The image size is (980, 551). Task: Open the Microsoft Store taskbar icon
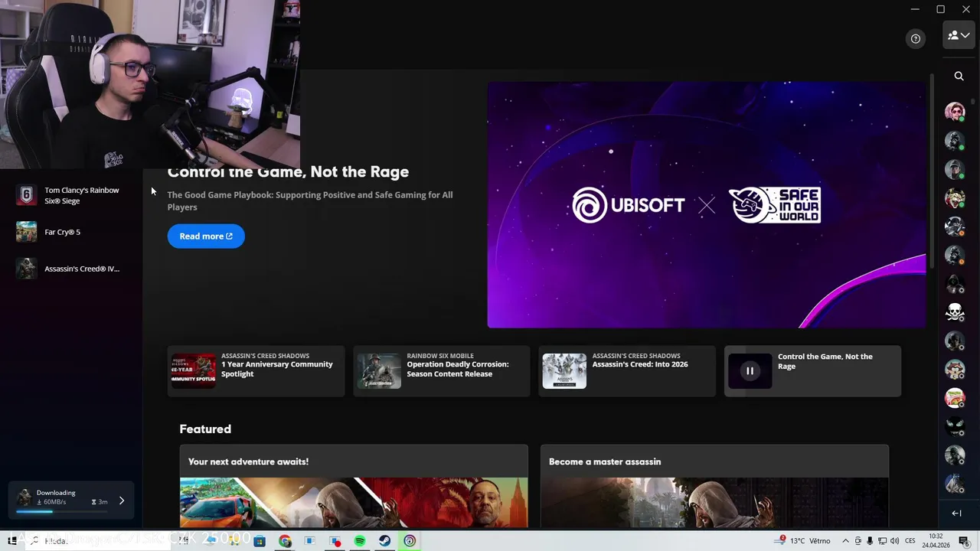coord(260,541)
